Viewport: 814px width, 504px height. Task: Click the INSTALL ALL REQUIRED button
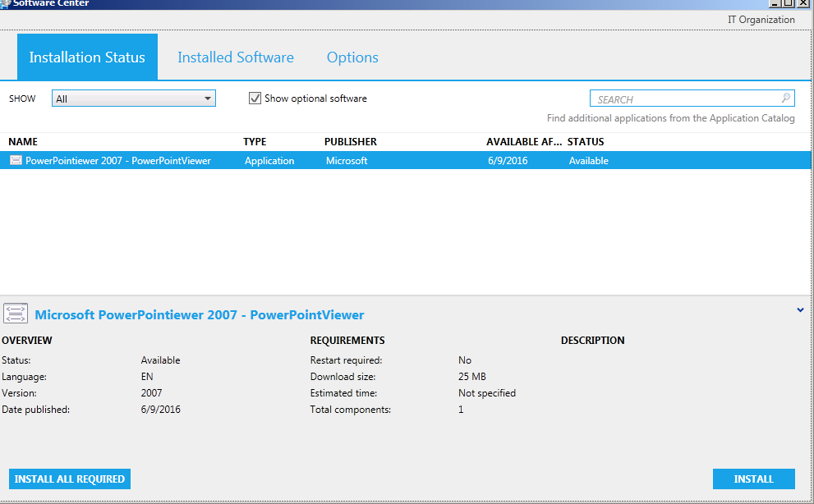(x=70, y=479)
